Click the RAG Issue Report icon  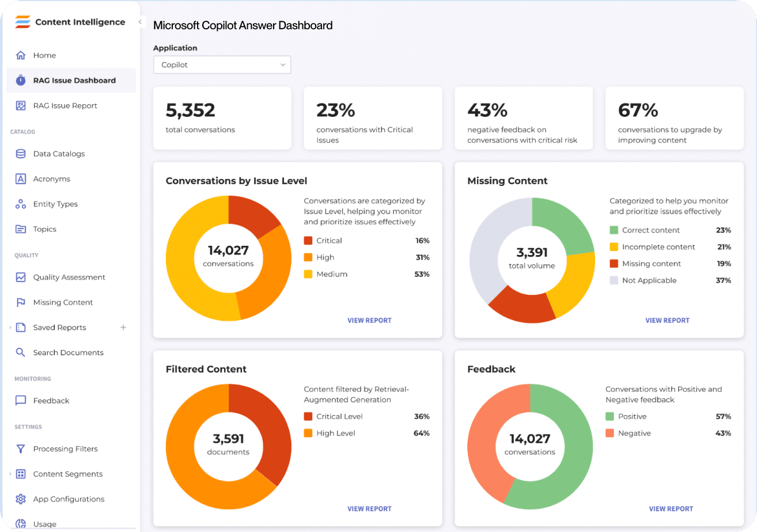(21, 105)
